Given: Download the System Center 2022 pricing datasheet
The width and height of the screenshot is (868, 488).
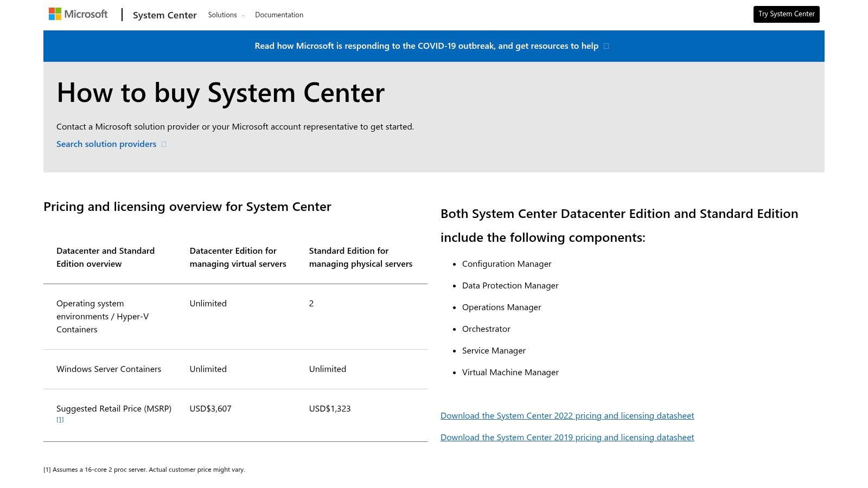Looking at the screenshot, I should coord(567,416).
